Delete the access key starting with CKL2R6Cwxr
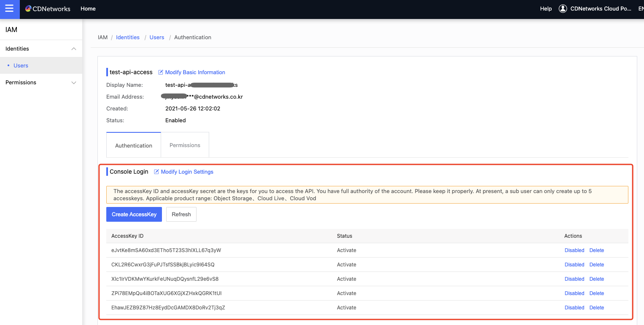644x325 pixels. (x=597, y=265)
